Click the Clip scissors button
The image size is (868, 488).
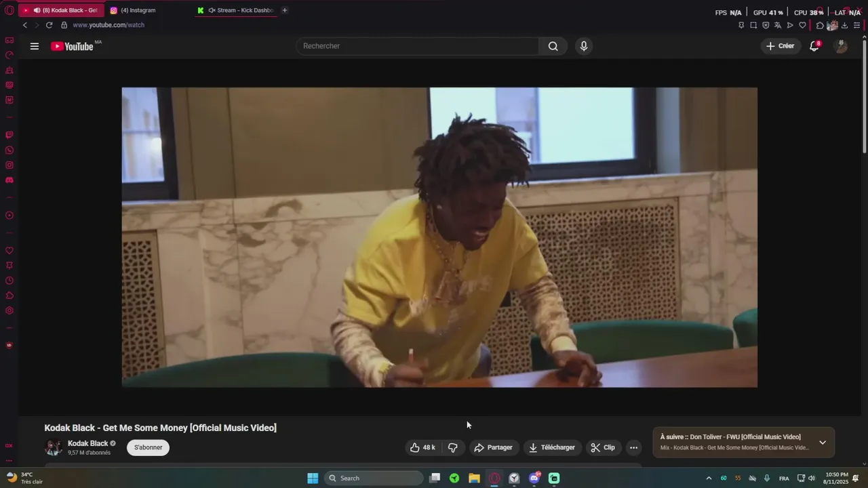[603, 447]
